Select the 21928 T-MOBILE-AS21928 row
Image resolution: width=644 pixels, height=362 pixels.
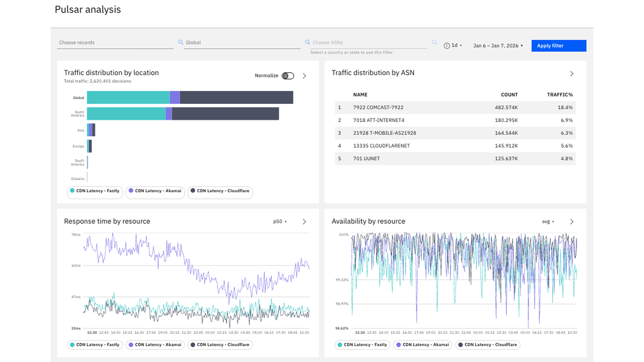coord(455,133)
